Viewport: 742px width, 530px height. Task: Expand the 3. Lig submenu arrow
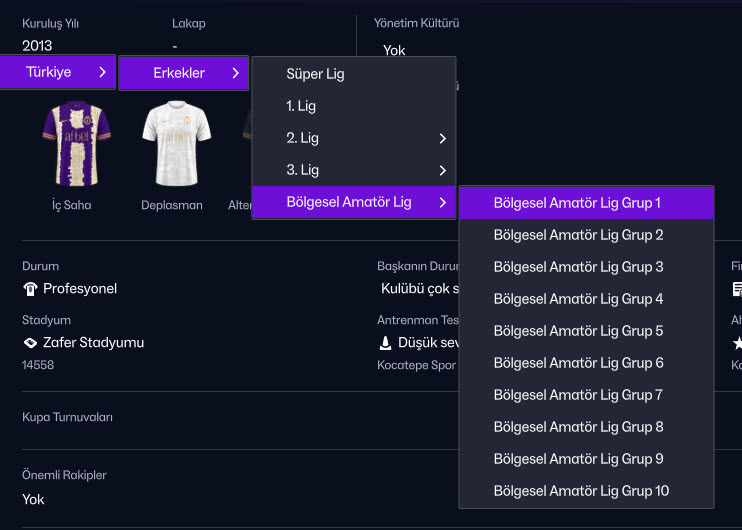pyautogui.click(x=442, y=170)
